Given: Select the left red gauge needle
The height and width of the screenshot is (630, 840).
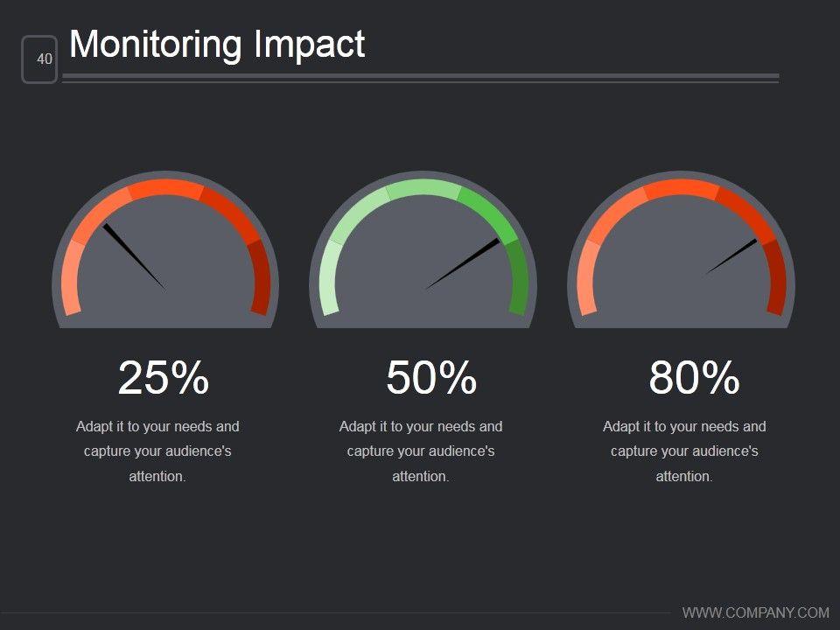Looking at the screenshot, I should tap(131, 254).
